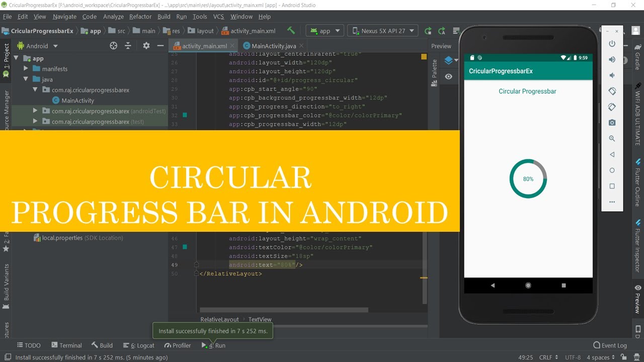Screen dimensions: 644x362
Task: Click the scroll-from-source target icon in the Project panel
Action: click(113, 46)
